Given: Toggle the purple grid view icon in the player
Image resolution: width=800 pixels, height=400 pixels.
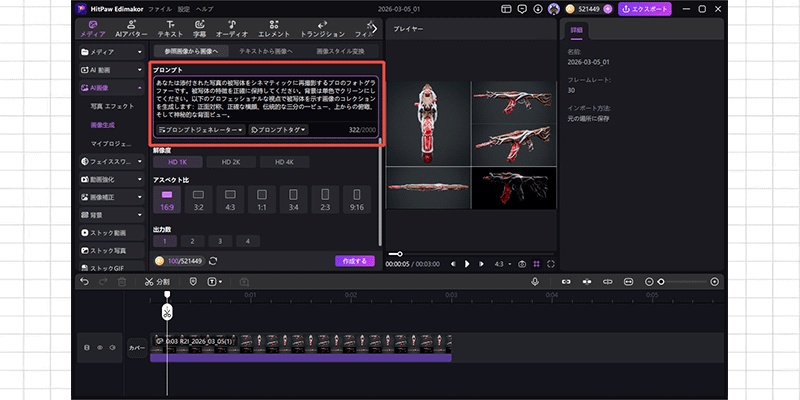Looking at the screenshot, I should 537,264.
